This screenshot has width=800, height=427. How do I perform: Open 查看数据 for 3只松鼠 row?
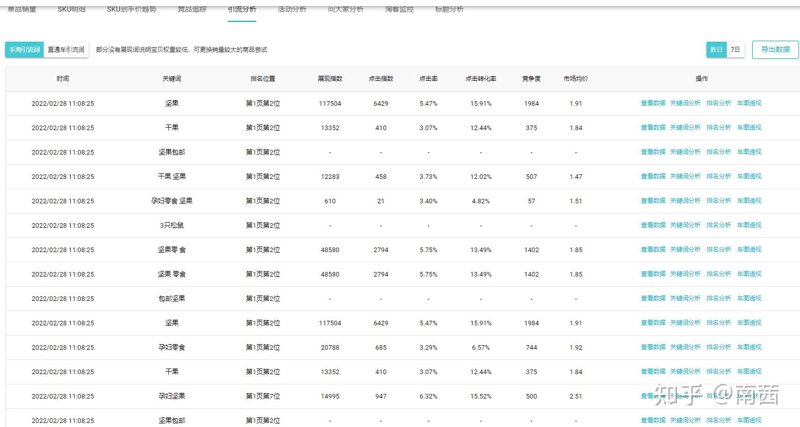coord(653,225)
